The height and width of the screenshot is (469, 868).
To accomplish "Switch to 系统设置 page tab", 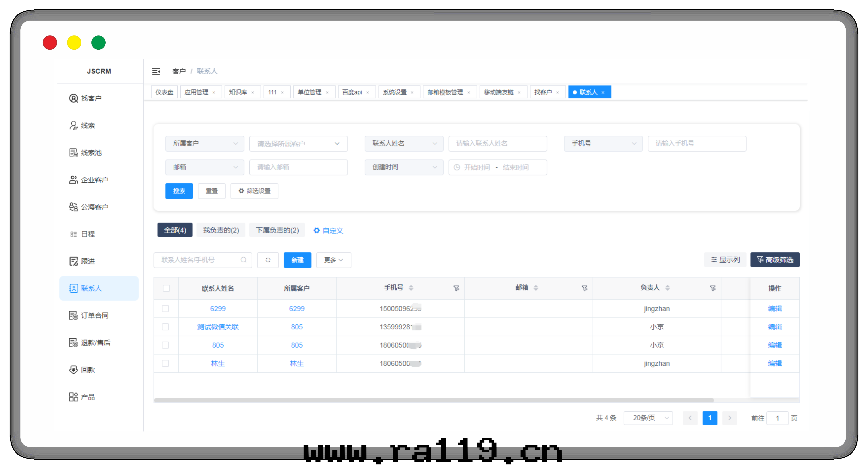I will pos(395,92).
